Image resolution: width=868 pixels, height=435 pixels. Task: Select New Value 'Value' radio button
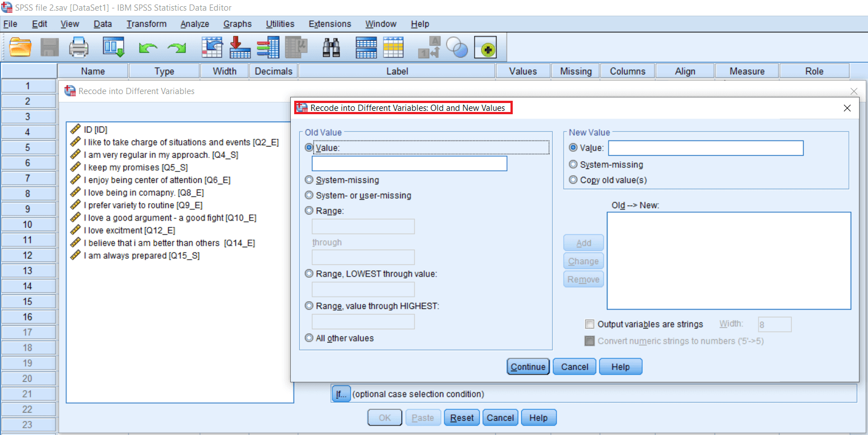[x=573, y=148]
